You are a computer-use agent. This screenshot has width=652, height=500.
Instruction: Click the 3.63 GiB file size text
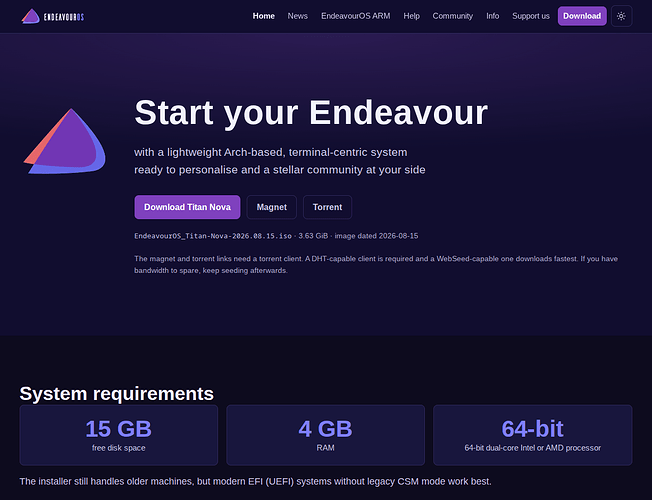tap(313, 236)
